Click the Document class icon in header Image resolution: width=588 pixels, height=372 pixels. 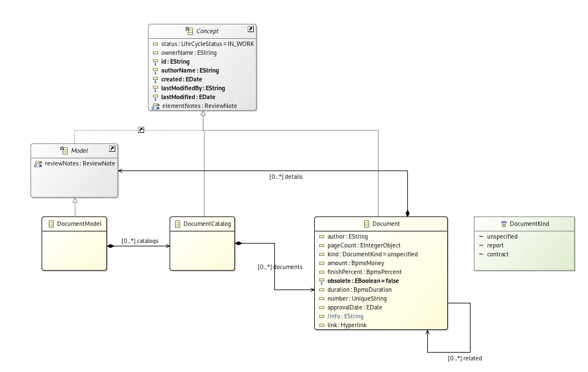click(x=366, y=224)
